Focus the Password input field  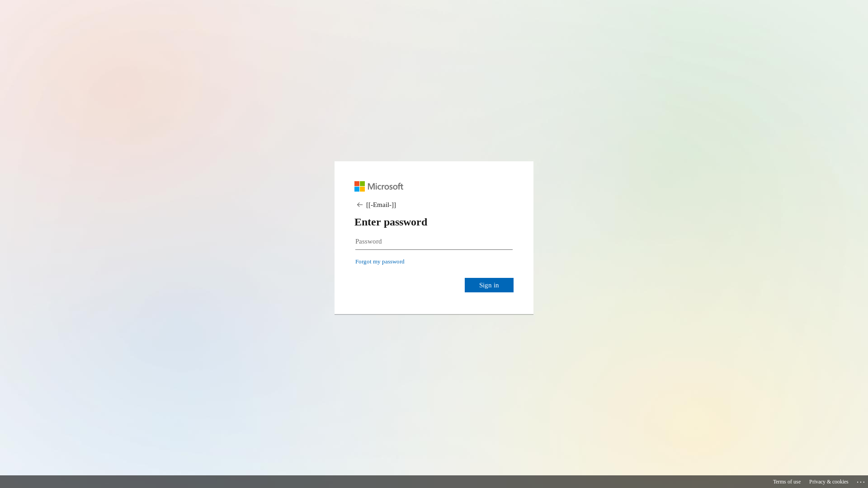434,242
